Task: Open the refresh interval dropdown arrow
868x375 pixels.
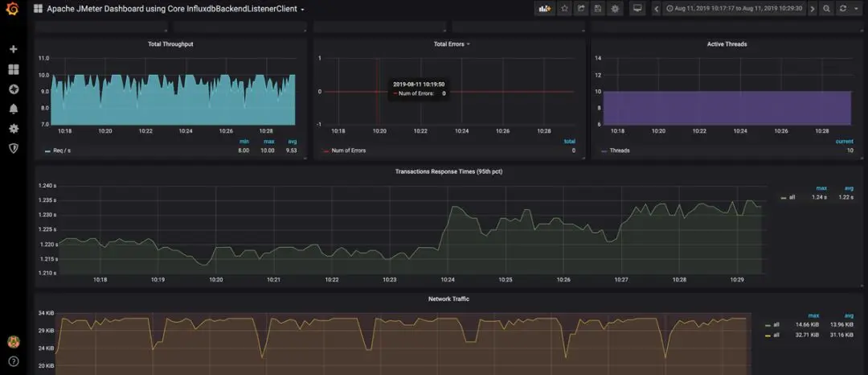Action: pos(857,9)
